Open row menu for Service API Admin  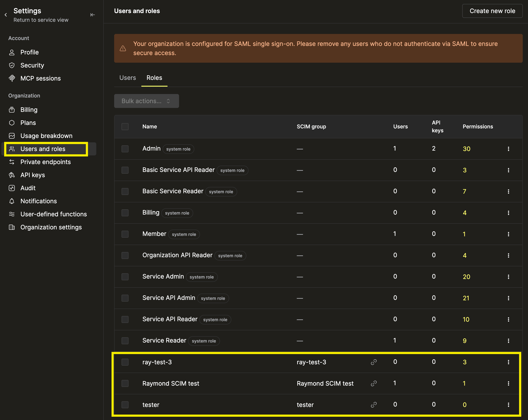point(508,298)
